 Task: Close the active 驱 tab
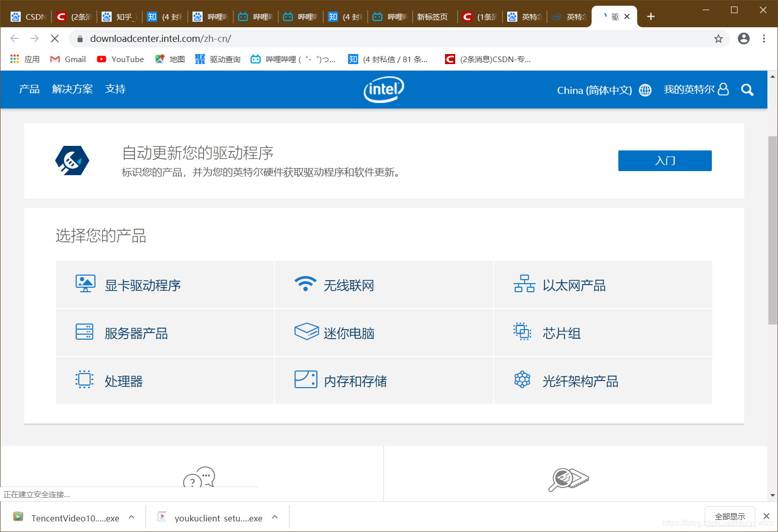(x=627, y=17)
